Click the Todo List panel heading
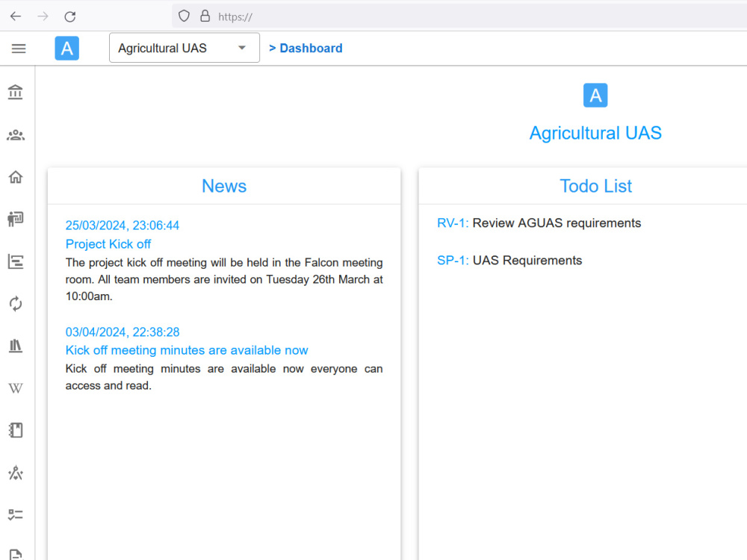 point(595,186)
